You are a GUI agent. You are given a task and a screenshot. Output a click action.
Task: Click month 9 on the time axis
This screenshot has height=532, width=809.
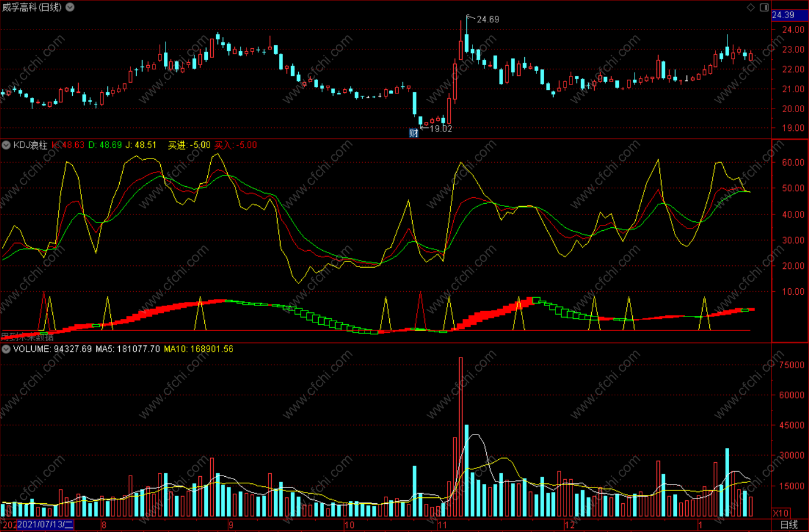[x=231, y=525]
